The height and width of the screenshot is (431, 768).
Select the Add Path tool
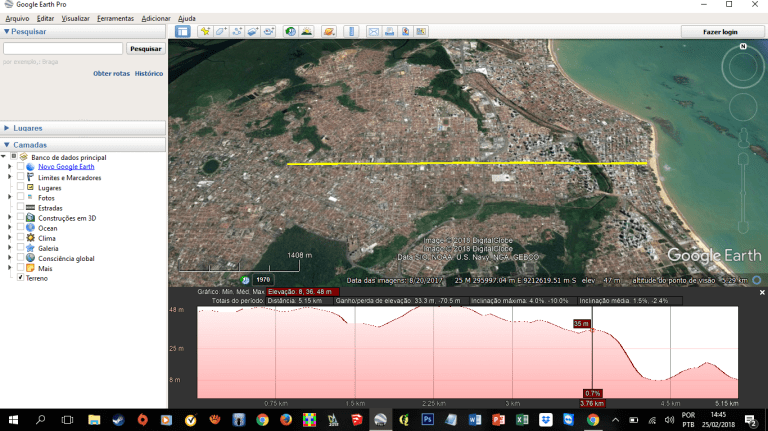237,31
